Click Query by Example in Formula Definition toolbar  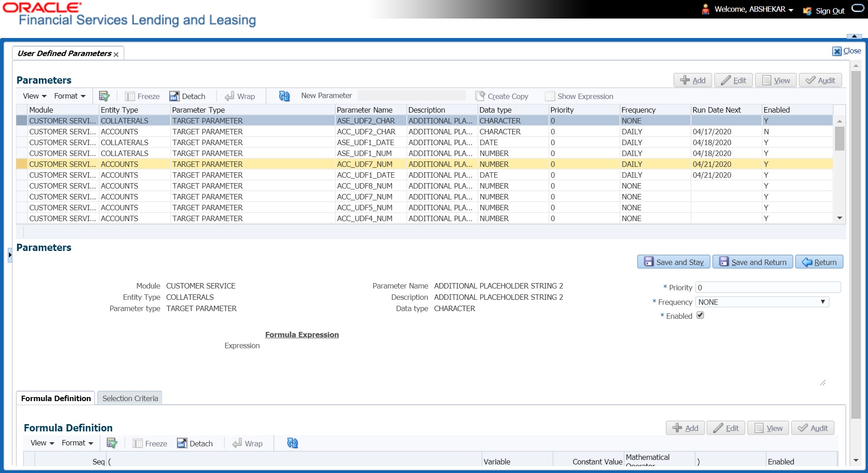(x=112, y=443)
